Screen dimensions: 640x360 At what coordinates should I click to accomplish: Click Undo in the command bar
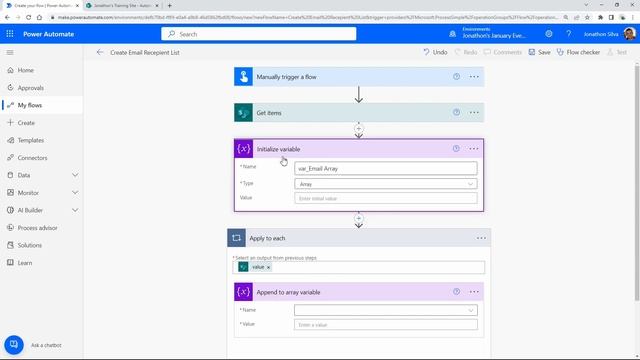[x=435, y=52]
